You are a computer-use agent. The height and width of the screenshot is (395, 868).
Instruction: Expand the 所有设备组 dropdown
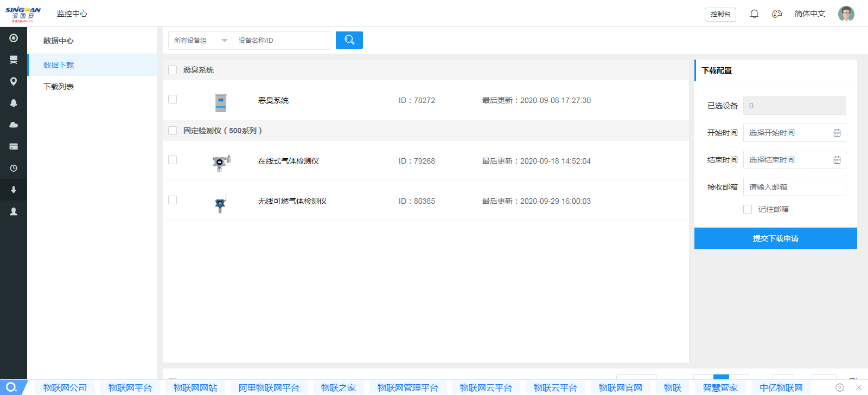(x=200, y=41)
